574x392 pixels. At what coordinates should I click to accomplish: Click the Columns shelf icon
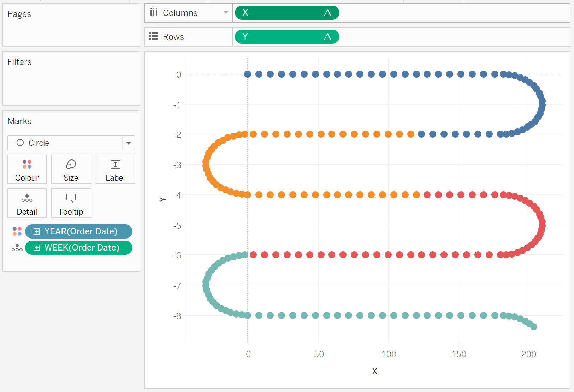tap(154, 13)
